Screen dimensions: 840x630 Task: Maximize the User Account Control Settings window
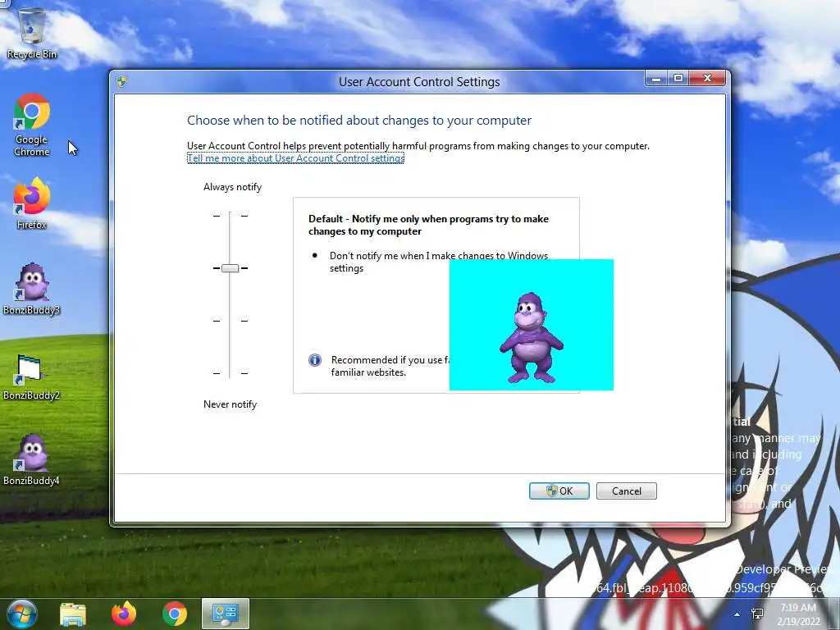click(x=678, y=78)
